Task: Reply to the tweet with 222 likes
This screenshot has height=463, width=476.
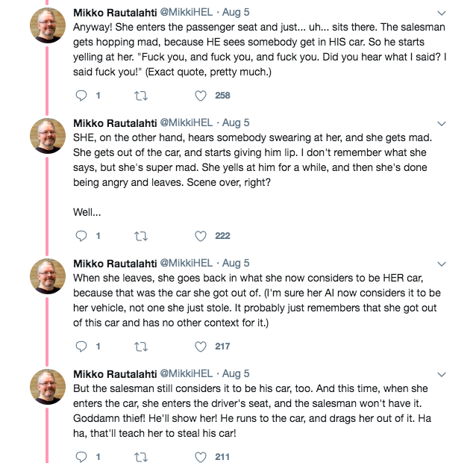Action: click(82, 236)
